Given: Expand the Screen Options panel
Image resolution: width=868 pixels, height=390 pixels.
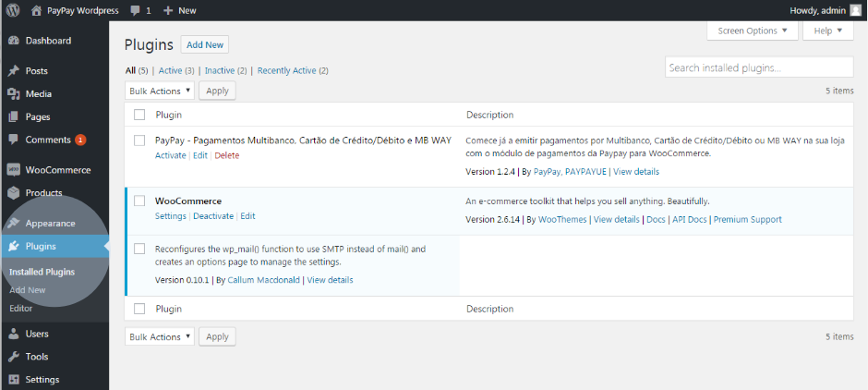Looking at the screenshot, I should [753, 31].
